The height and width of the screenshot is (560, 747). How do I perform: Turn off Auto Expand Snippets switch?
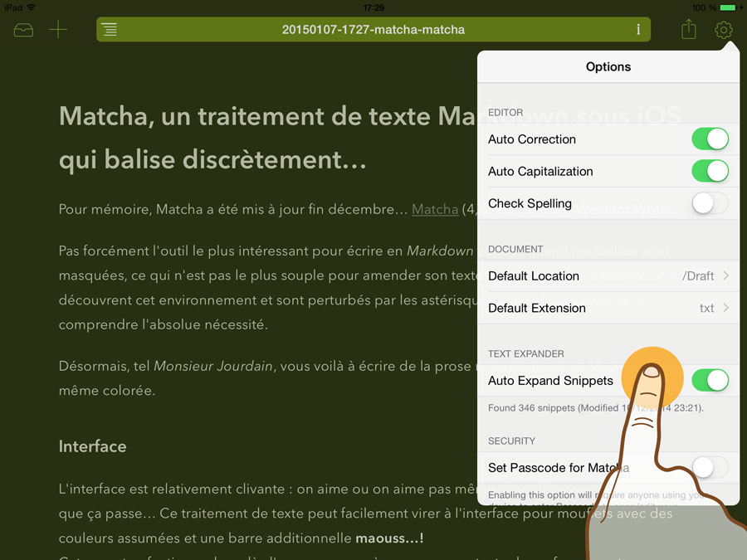tap(710, 381)
